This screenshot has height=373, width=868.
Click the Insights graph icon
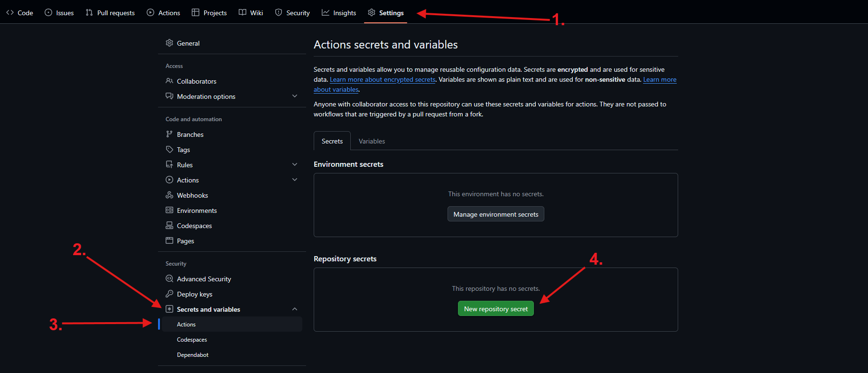pos(326,12)
